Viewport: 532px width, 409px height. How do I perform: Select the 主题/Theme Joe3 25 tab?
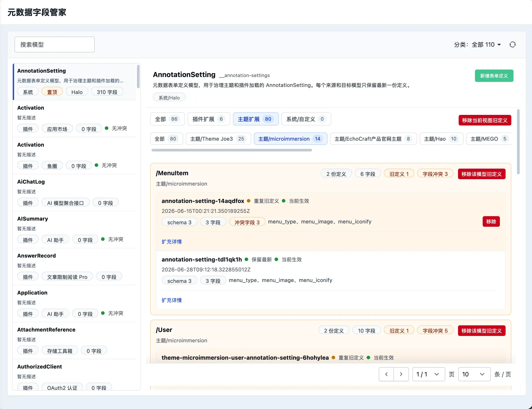pos(218,139)
